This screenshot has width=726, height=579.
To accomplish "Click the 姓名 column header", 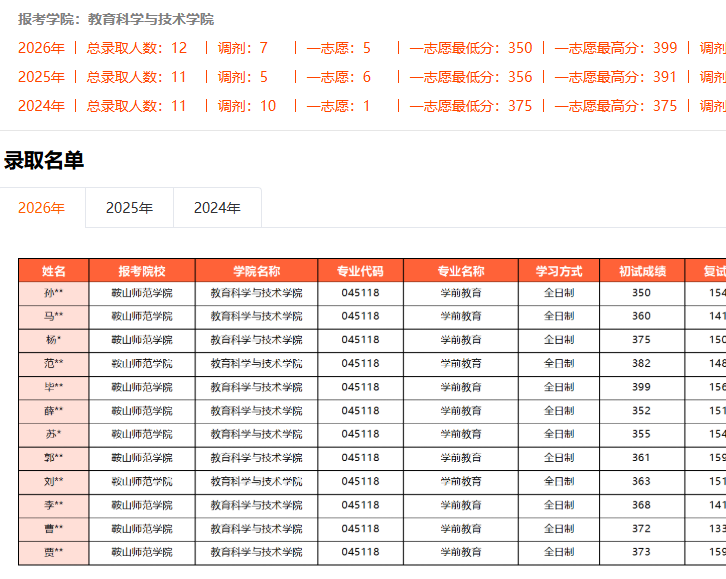I will pos(54,271).
